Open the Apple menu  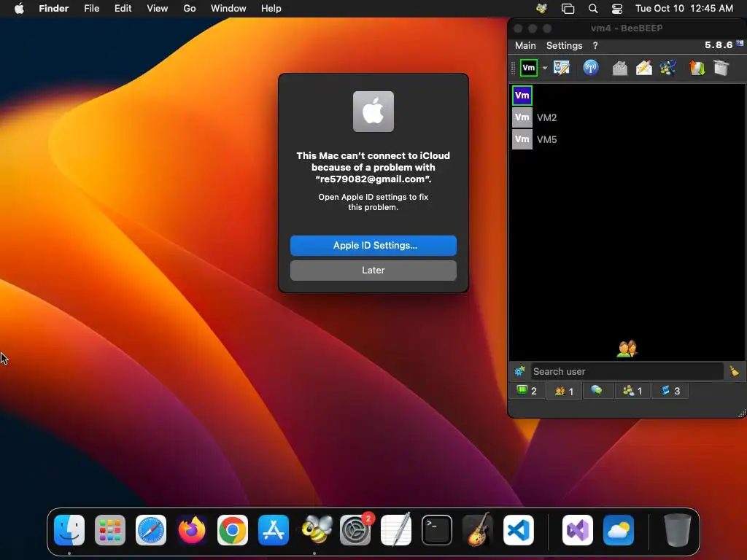point(19,9)
